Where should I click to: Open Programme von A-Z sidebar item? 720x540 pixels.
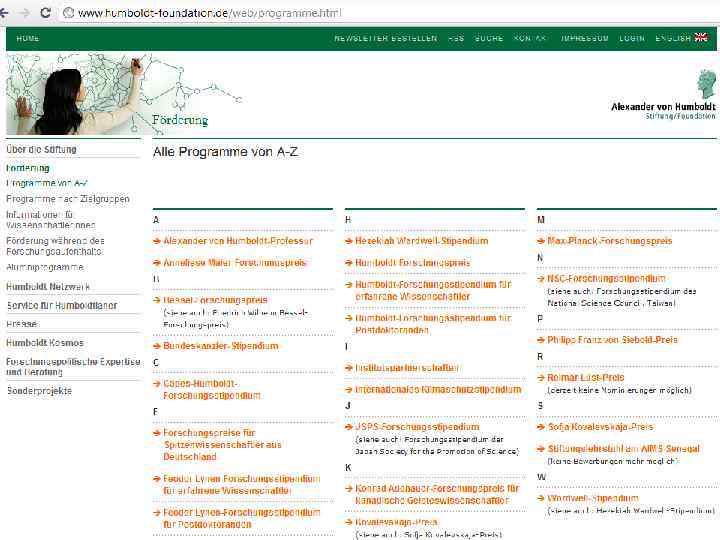pyautogui.click(x=46, y=183)
